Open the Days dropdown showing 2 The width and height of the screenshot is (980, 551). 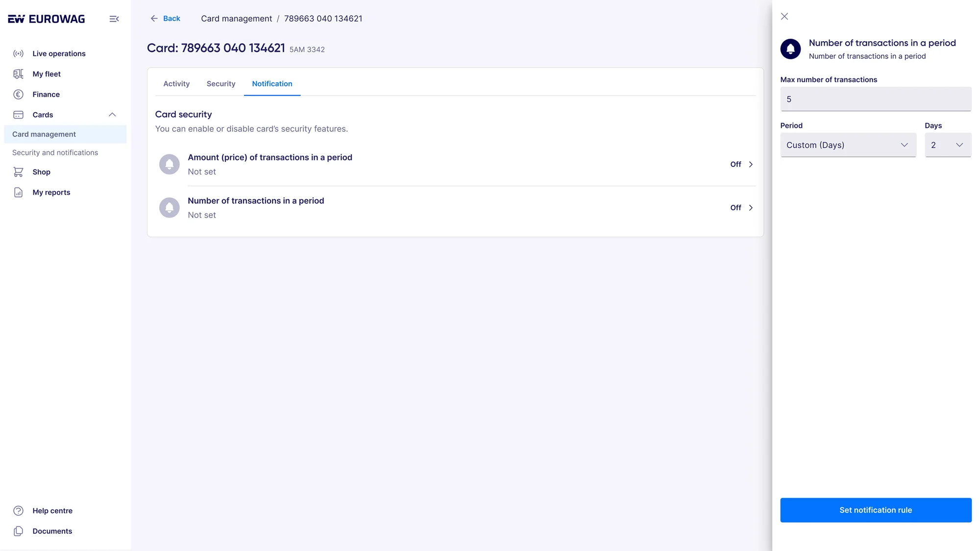(948, 145)
